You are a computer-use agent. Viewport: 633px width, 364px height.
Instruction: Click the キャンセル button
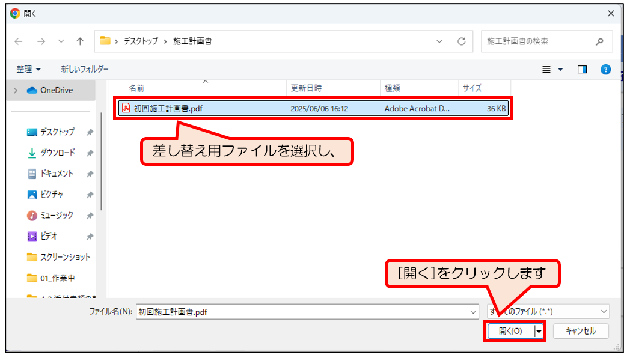[581, 331]
